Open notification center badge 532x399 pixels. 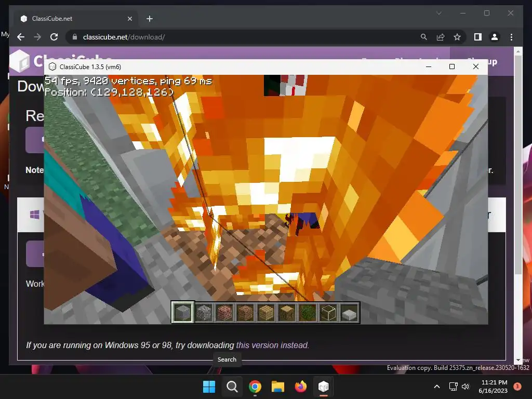pos(517,386)
